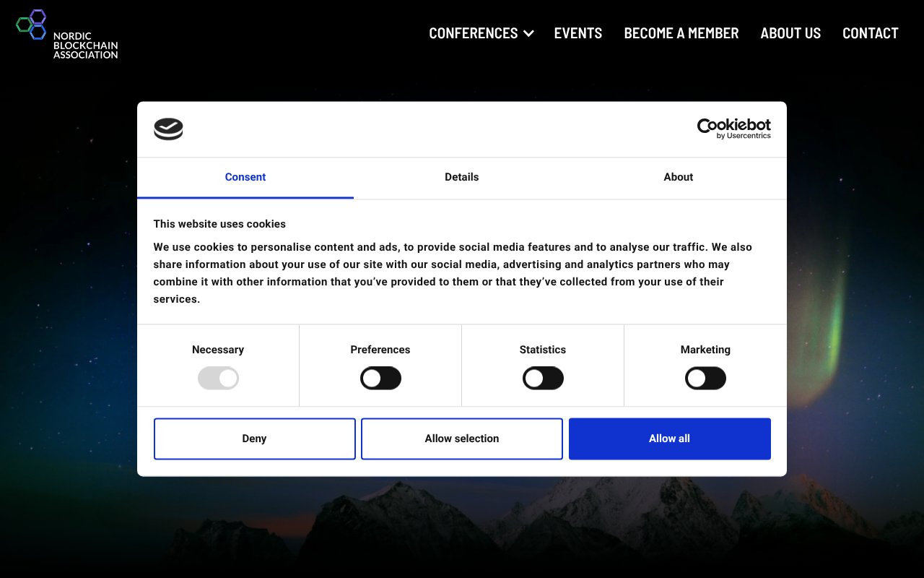Image resolution: width=924 pixels, height=578 pixels.
Task: Click the Necessary category label
Action: 218,350
